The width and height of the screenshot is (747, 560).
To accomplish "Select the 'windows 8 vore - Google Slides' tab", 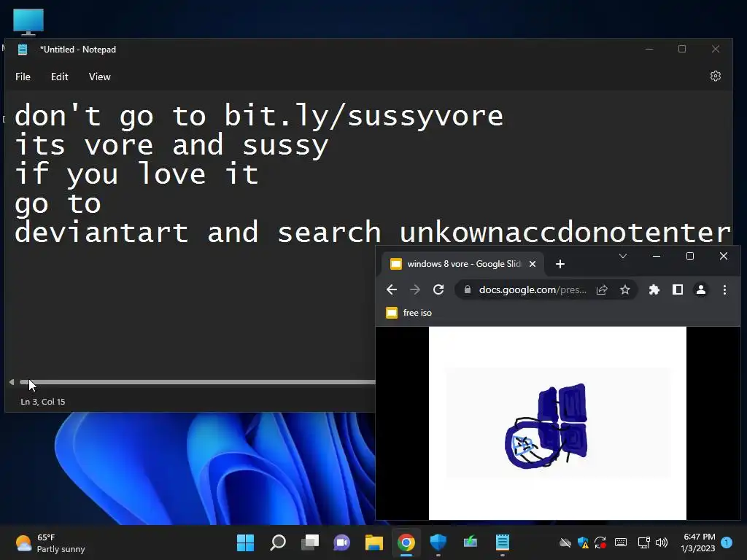I will click(x=463, y=264).
